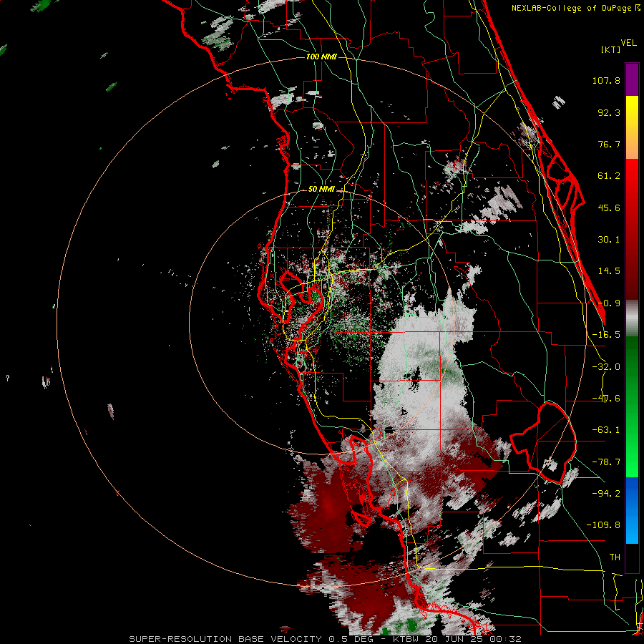The image size is (644, 644).
Task: Click the 30.1 value on velocity scale
Action: (x=609, y=240)
